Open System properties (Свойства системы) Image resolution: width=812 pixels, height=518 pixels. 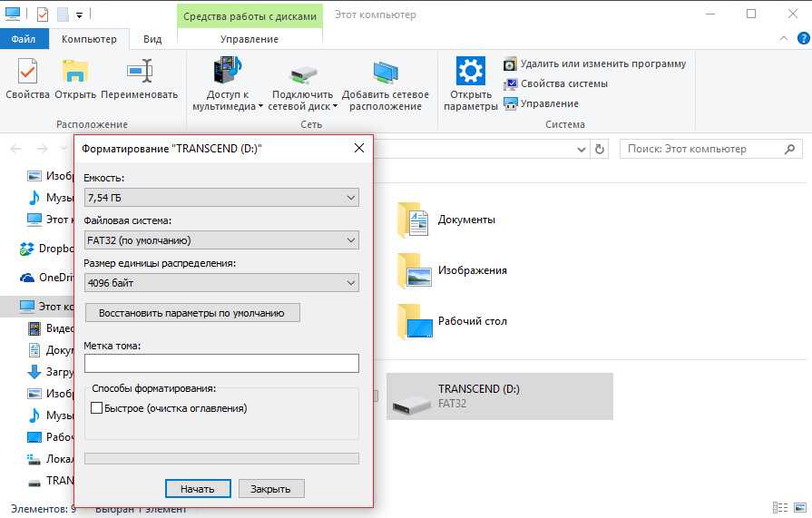pyautogui.click(x=555, y=83)
